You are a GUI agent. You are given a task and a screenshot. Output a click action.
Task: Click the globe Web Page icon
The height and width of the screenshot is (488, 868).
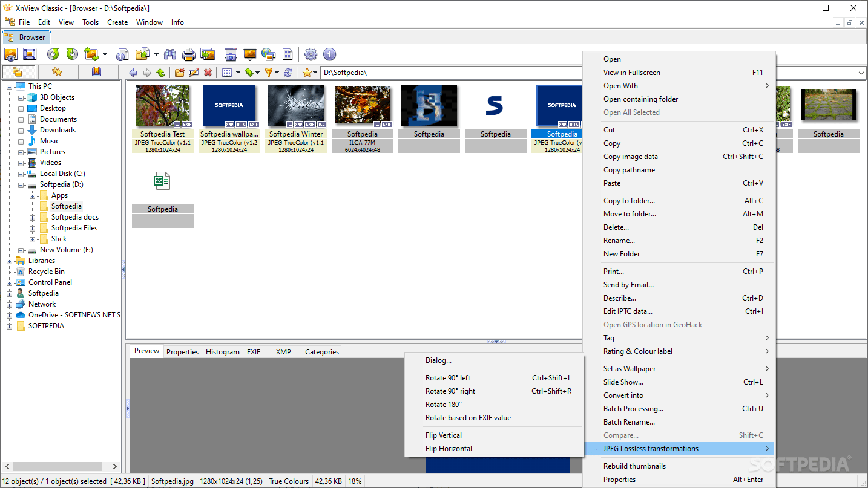pyautogui.click(x=269, y=54)
